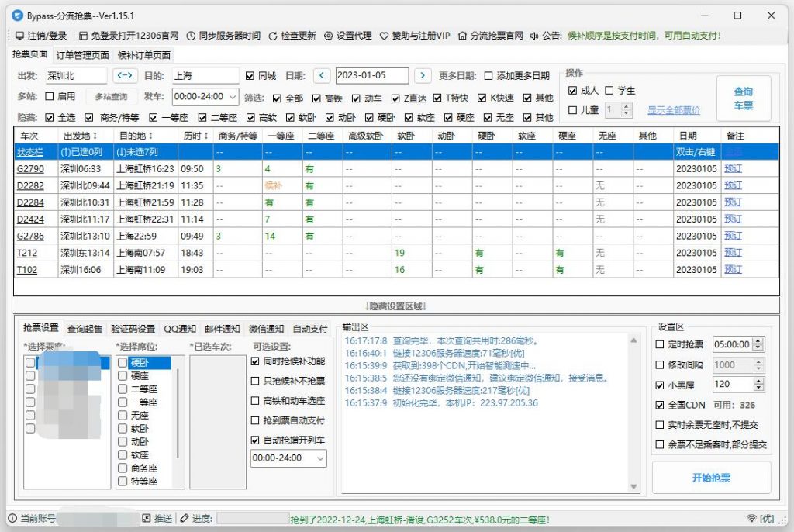
Task: Open the time dropdown under 可选车次
Action: pos(288,458)
